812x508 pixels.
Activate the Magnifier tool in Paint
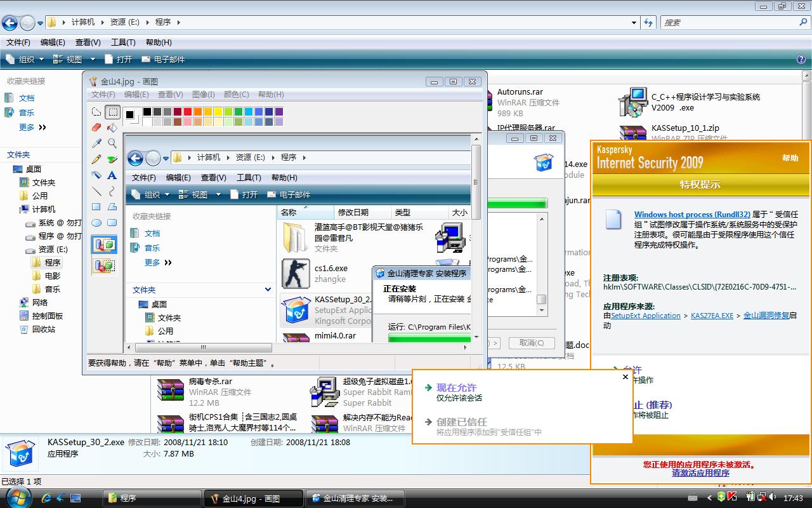(x=112, y=144)
